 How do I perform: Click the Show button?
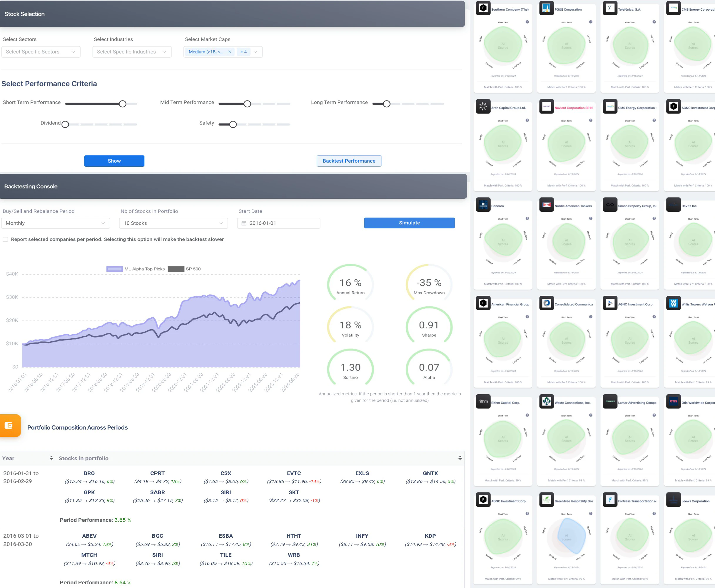114,161
